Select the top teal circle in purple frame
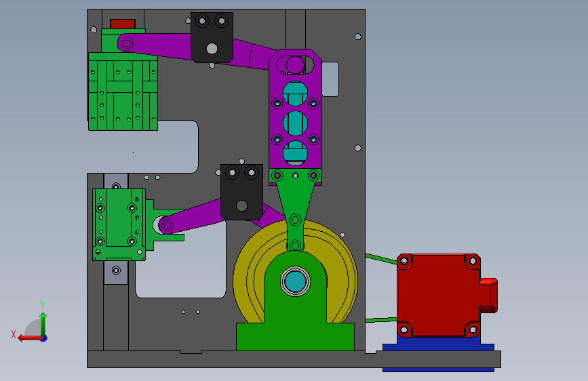 click(295, 94)
